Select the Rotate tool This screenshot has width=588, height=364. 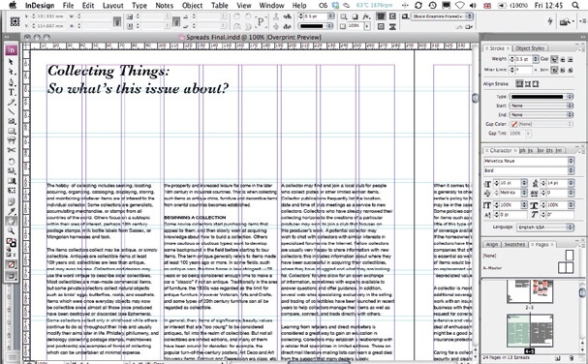click(12, 162)
